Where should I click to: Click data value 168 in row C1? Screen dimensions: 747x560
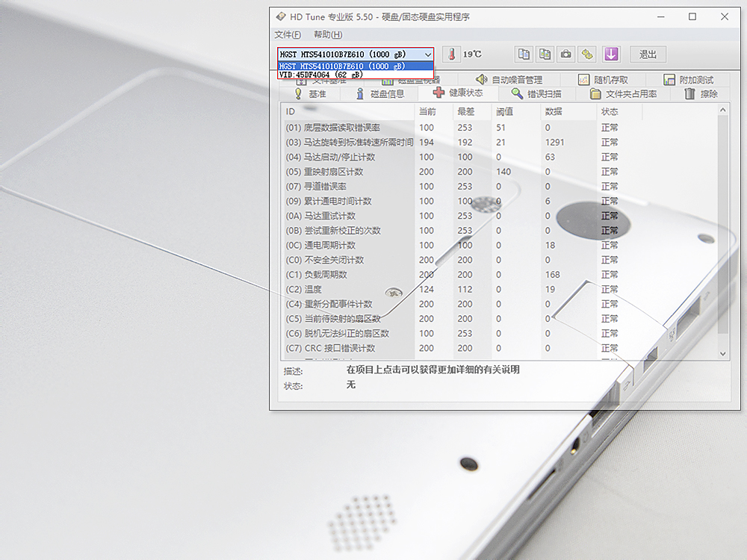tap(553, 275)
